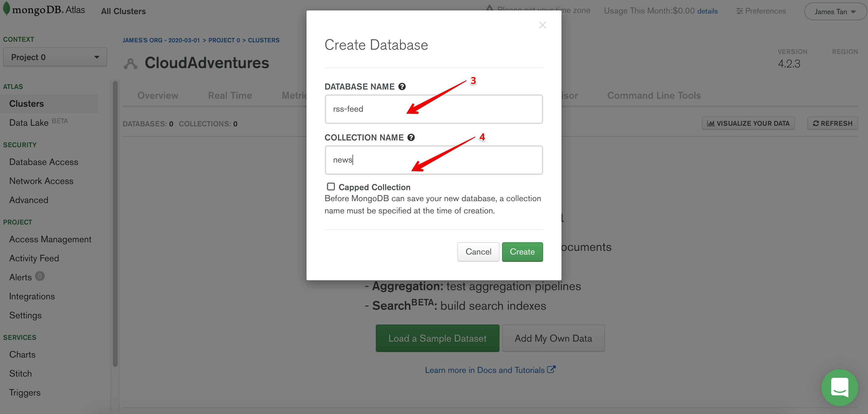
Task: Click the Preferences sliders icon
Action: click(x=739, y=11)
